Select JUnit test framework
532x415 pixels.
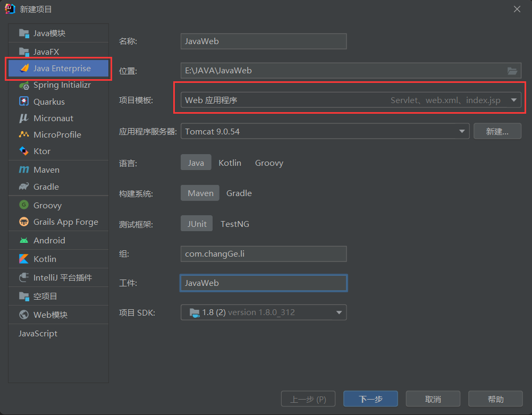(x=197, y=224)
